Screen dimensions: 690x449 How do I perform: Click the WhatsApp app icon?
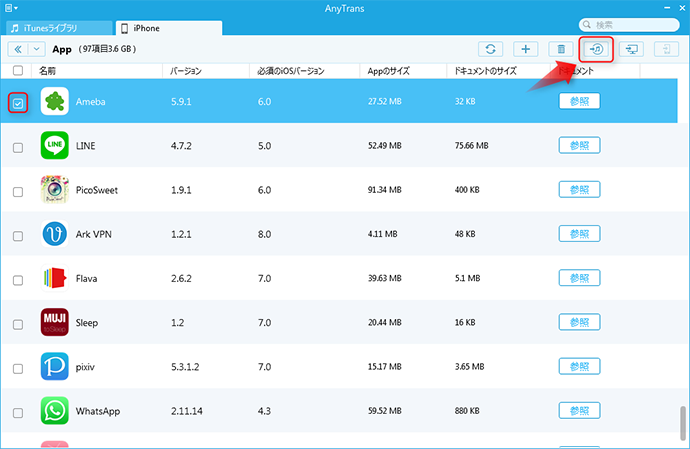pyautogui.click(x=55, y=411)
